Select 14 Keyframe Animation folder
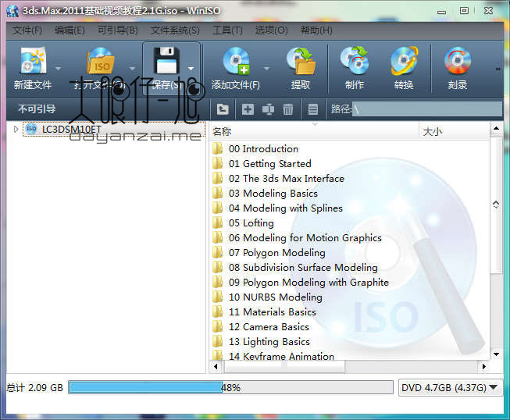Screen dimensions: 510x420 (281, 356)
